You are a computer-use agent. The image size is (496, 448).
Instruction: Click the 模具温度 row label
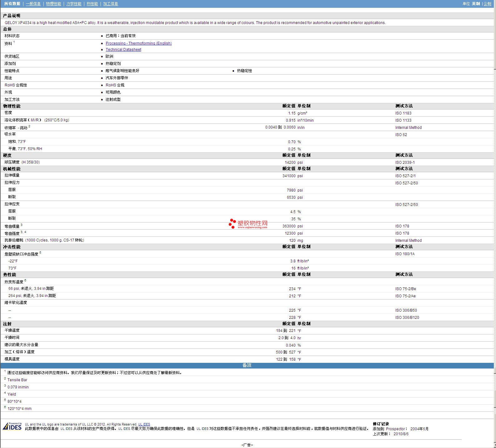[12, 359]
